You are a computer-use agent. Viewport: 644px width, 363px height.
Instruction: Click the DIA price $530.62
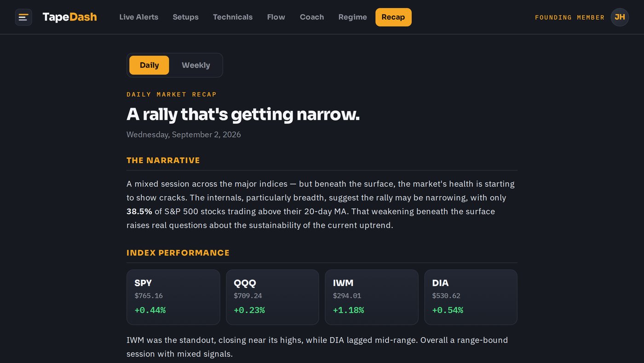coord(446,296)
